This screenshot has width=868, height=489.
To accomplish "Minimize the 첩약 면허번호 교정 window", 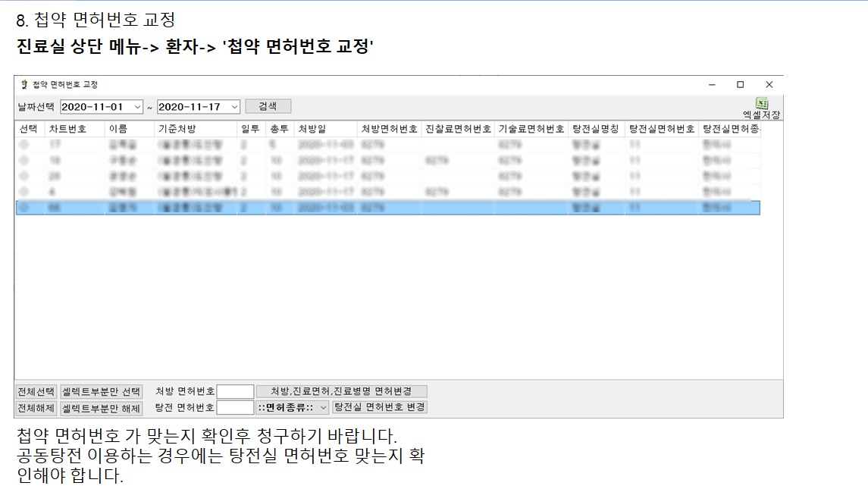I will click(x=712, y=84).
